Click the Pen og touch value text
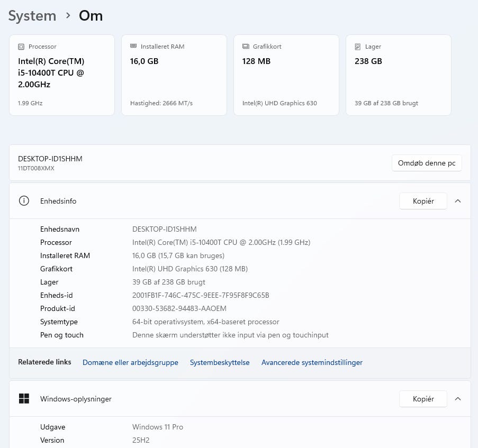Screen dimensions: 478x448 click(230, 335)
